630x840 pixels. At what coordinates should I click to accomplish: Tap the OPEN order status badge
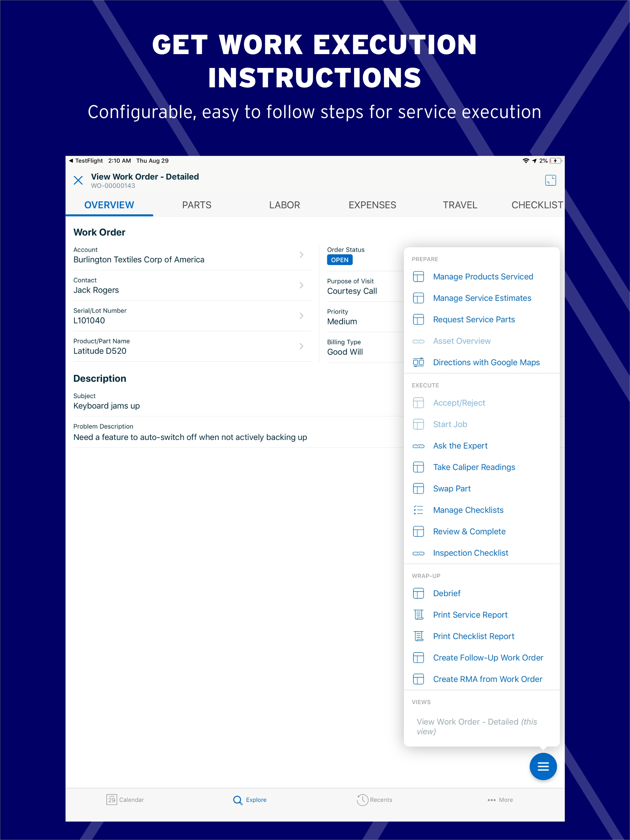point(340,260)
